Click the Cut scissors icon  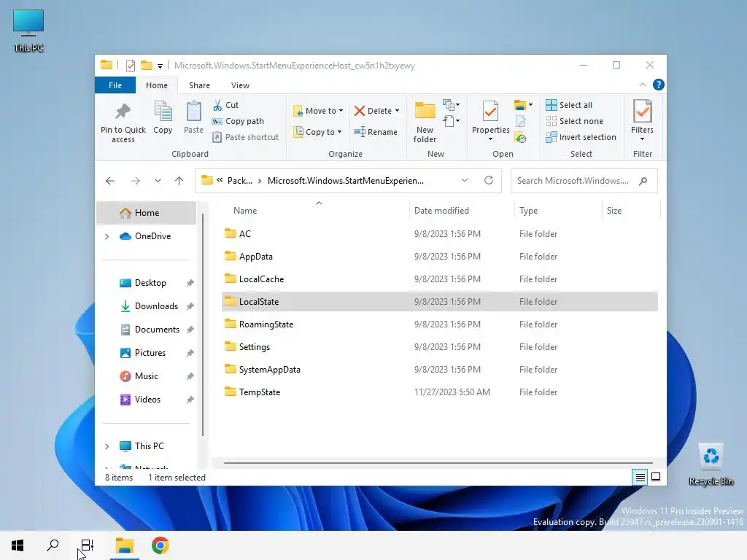pyautogui.click(x=217, y=105)
